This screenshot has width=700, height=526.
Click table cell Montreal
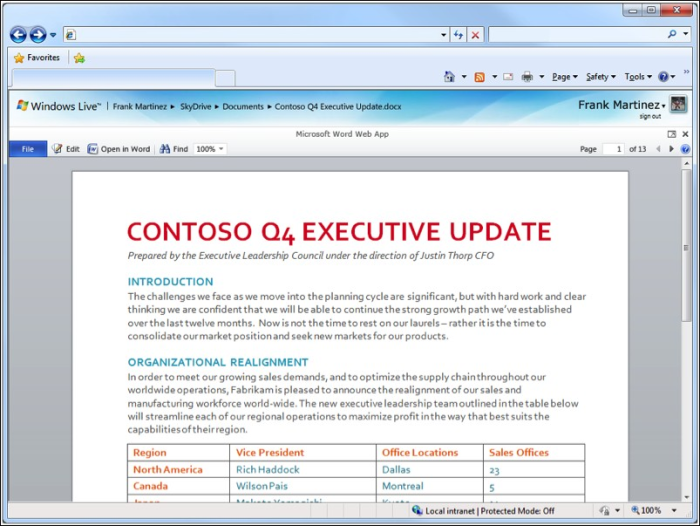[403, 486]
